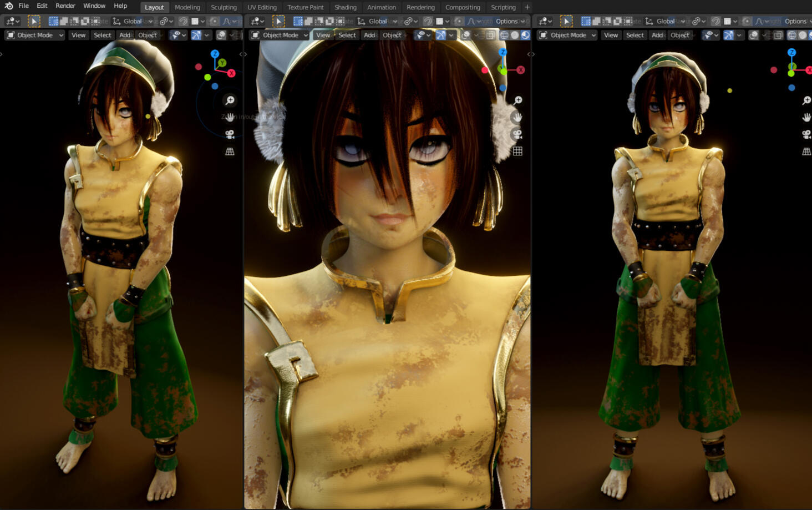
Task: Toggle snapping magnet in left viewport header
Action: pos(182,21)
